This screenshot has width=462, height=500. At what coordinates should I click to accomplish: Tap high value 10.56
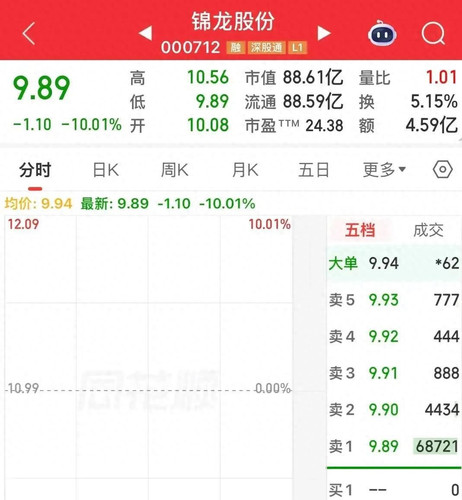click(208, 77)
